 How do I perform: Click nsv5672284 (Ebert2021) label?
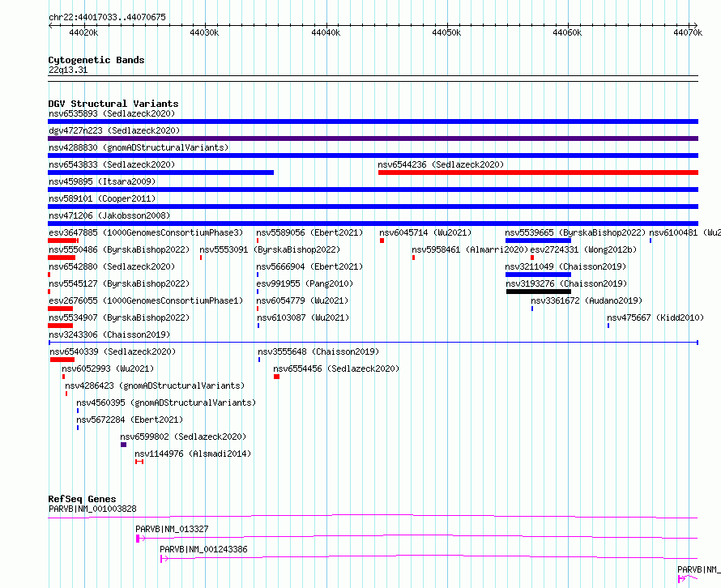click(x=130, y=420)
